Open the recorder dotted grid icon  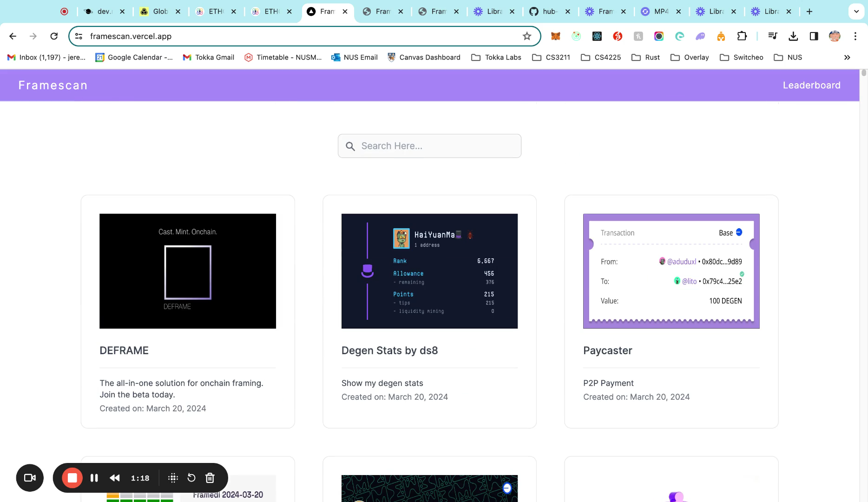173,478
